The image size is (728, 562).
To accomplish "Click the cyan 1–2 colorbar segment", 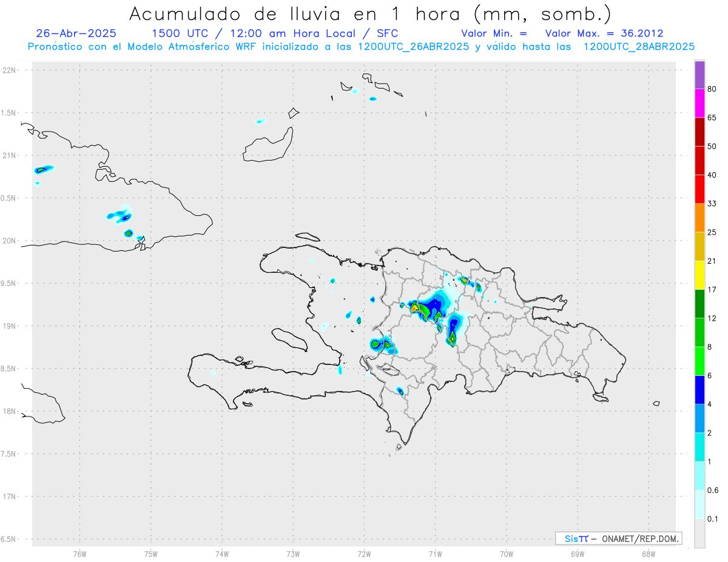I will click(x=699, y=447).
